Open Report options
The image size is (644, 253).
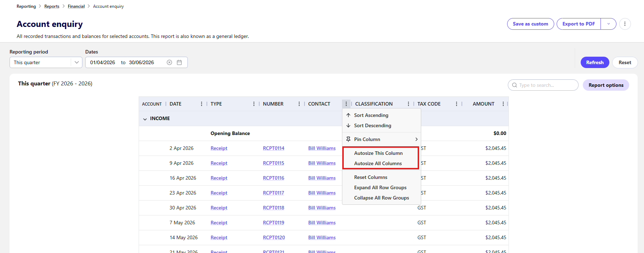click(606, 85)
